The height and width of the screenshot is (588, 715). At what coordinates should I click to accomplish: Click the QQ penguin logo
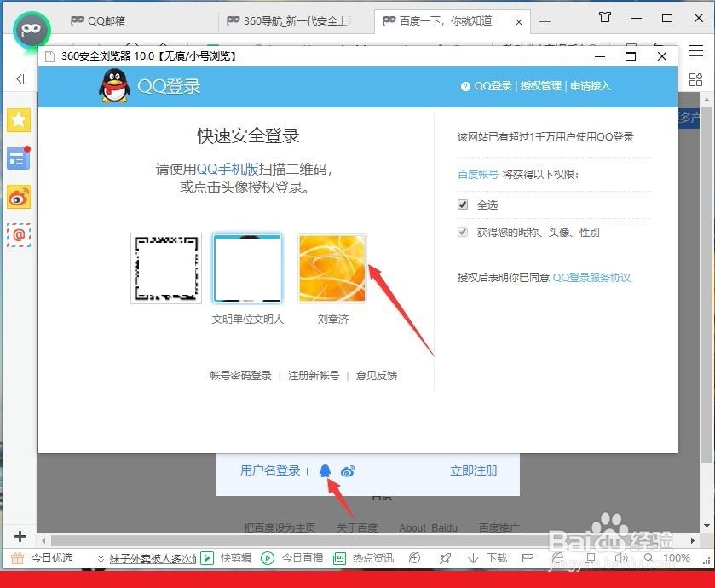pyautogui.click(x=114, y=86)
